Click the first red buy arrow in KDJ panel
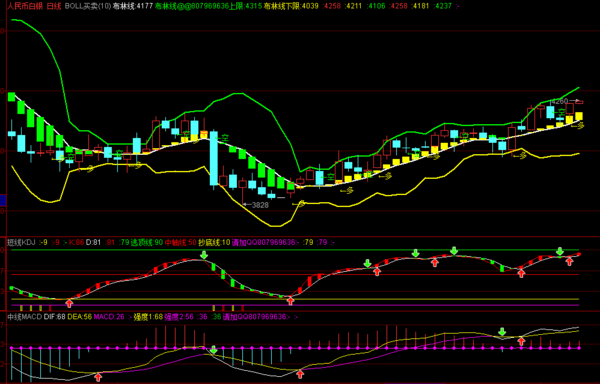Screen dimensions: 600x384 (69, 303)
